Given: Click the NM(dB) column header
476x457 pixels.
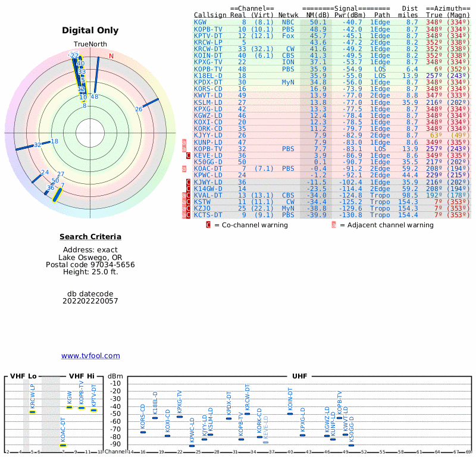Looking at the screenshot, I should (316, 14).
